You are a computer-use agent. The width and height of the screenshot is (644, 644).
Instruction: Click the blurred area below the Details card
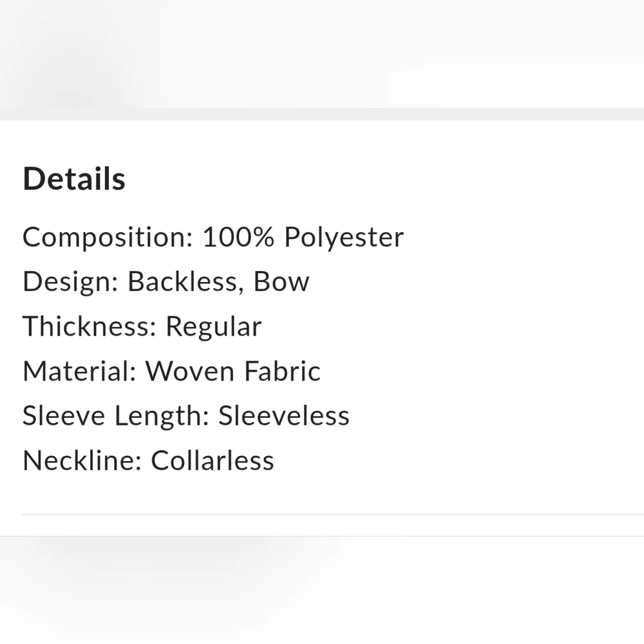tap(322, 589)
